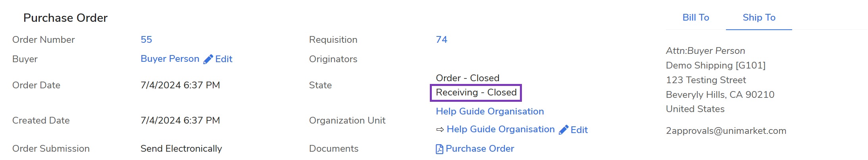Screen dimensions: 868x160
Task: Click the Order - Closed state text
Action: pos(468,78)
